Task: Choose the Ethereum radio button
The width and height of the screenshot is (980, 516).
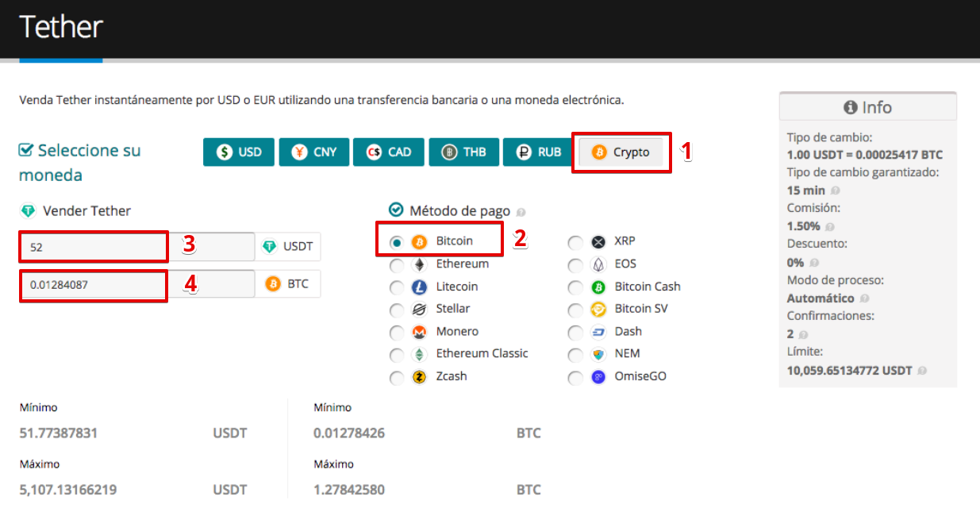Action: click(x=397, y=264)
